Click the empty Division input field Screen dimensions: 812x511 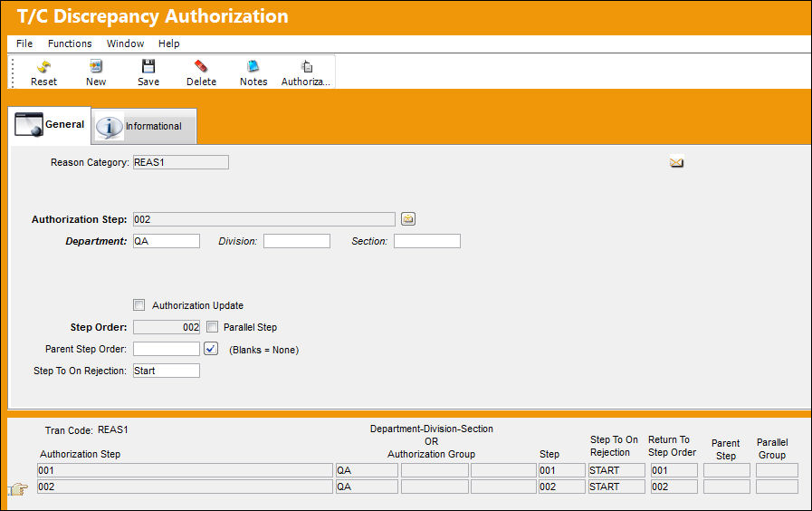(x=297, y=241)
